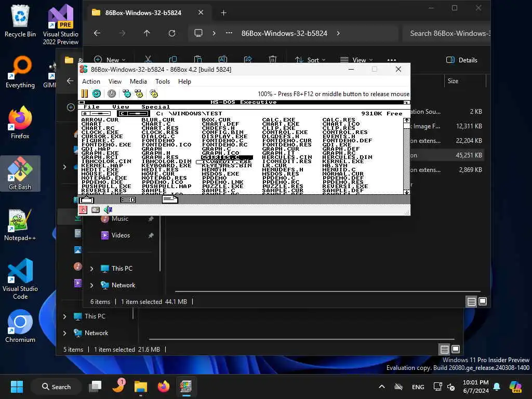Open the Tools menu
532x399 pixels.
click(x=163, y=82)
